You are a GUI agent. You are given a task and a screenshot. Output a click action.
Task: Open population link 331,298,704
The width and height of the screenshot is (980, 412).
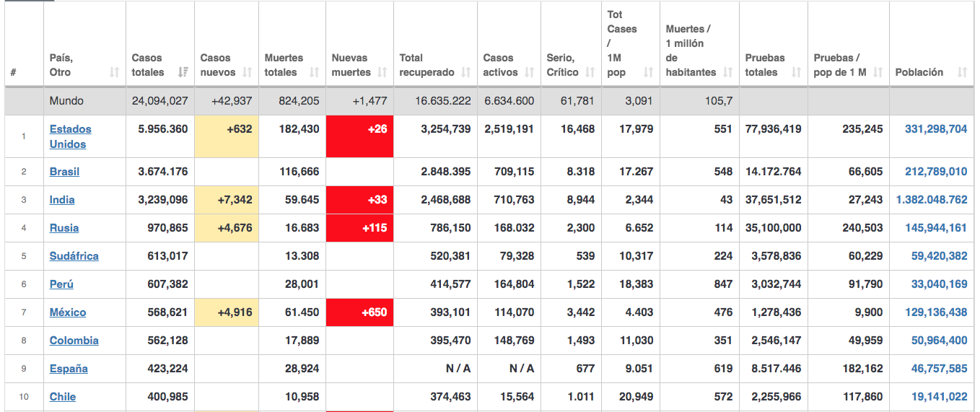point(936,129)
